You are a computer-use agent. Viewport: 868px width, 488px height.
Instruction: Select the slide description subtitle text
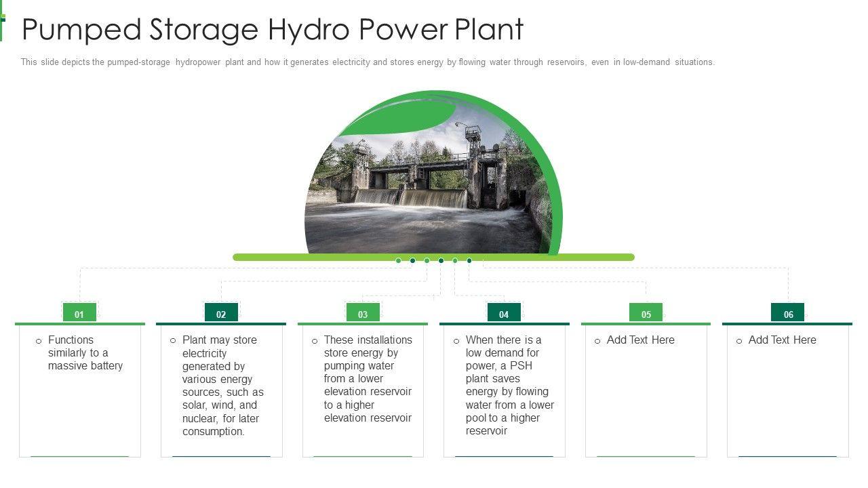tap(368, 62)
